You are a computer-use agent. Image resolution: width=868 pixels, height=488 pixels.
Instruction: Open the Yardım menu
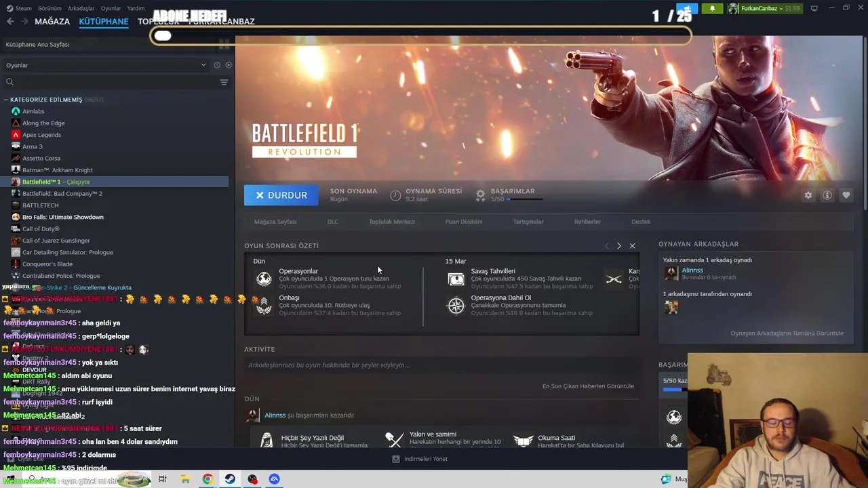(136, 8)
